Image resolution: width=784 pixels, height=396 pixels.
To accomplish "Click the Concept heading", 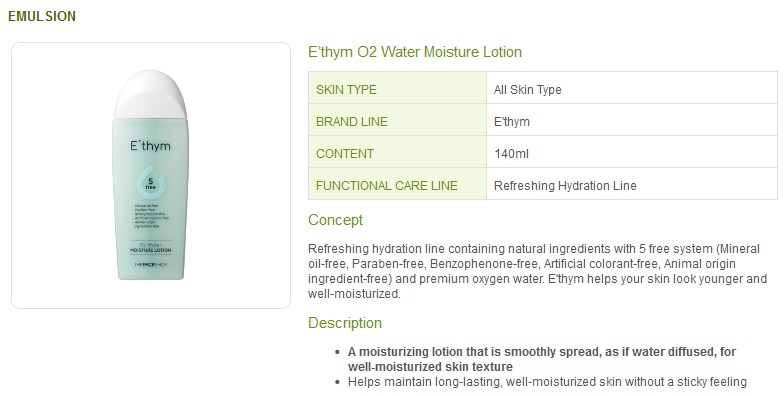I will [x=335, y=220].
